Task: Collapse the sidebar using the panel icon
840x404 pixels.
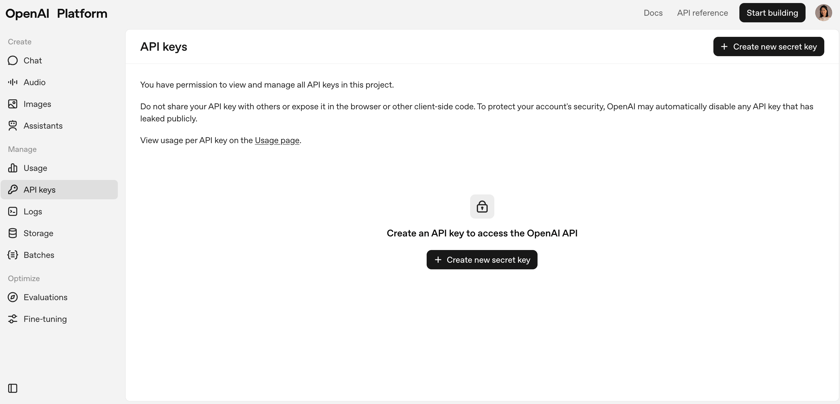Action: pos(13,388)
